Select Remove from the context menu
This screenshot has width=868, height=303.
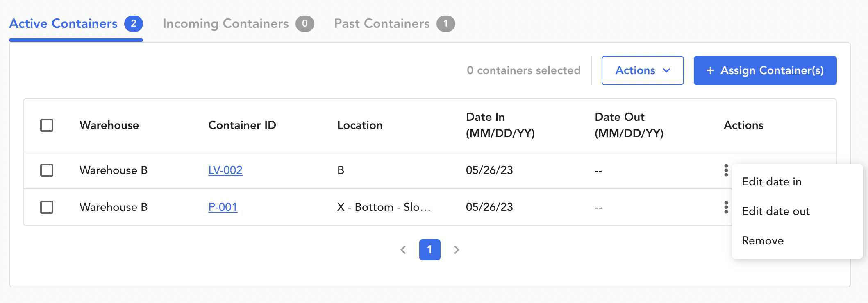[763, 241]
